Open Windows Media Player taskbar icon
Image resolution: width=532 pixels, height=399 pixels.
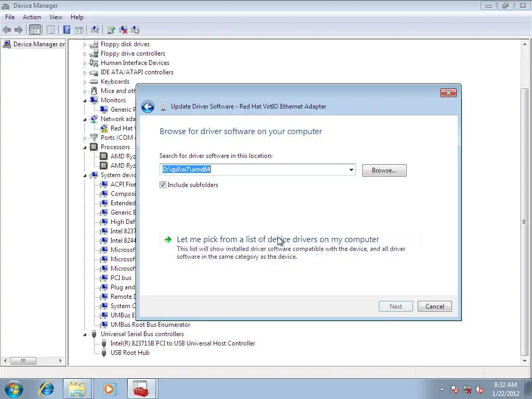[109, 389]
